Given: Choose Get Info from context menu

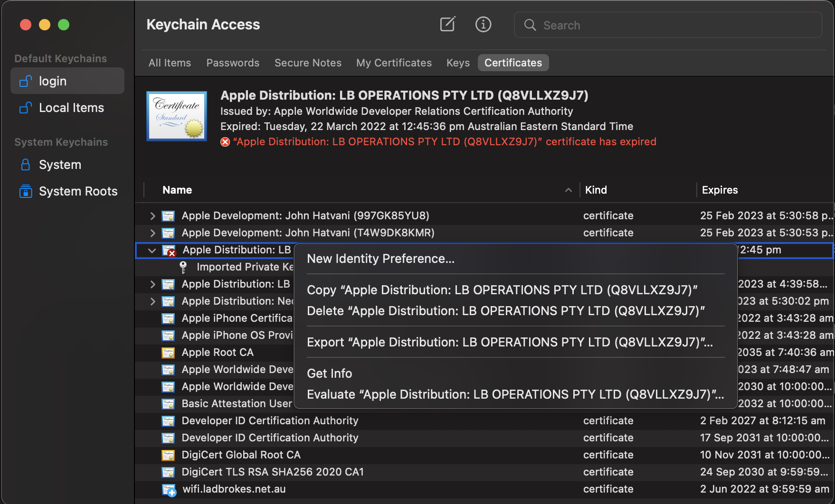Looking at the screenshot, I should click(516, 373).
